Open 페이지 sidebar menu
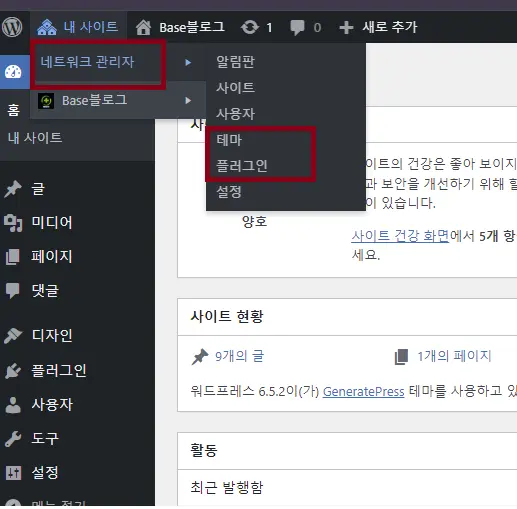517x509 pixels. pyautogui.click(x=52, y=256)
